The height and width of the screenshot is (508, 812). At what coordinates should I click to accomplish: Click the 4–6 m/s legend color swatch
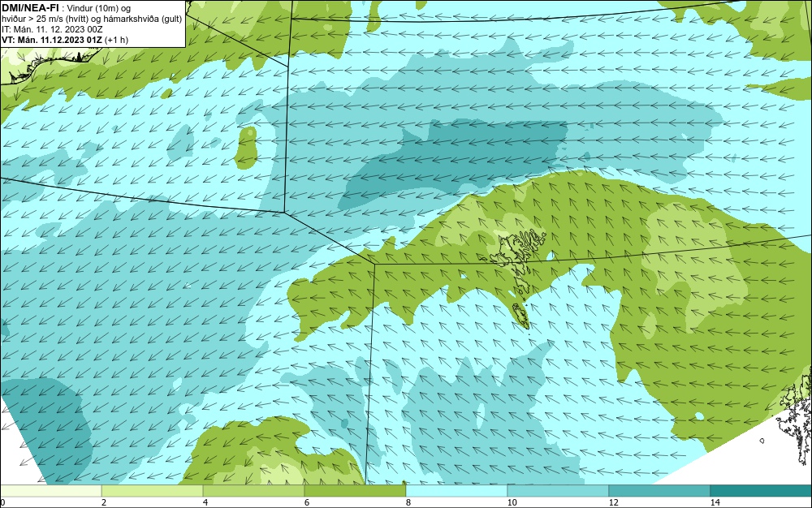click(253, 491)
